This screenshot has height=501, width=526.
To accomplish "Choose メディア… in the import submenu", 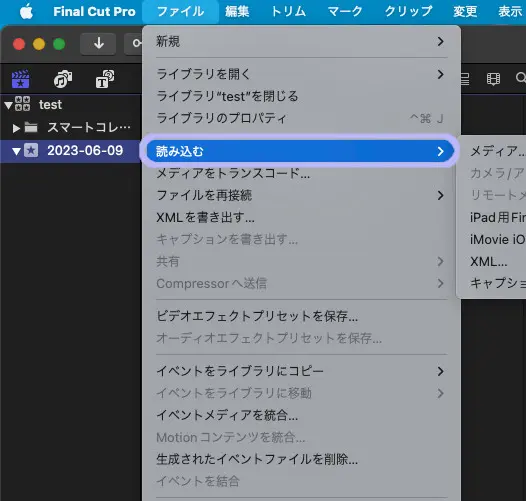I will click(497, 151).
